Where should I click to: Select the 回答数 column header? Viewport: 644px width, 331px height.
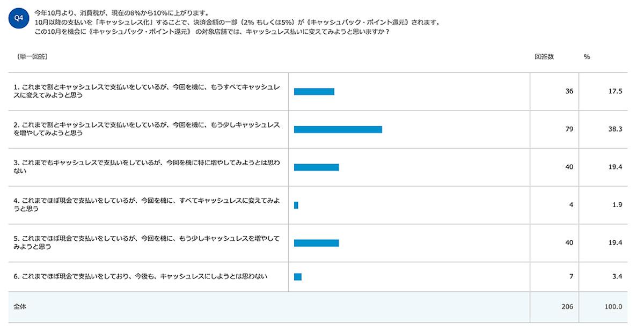coord(544,57)
